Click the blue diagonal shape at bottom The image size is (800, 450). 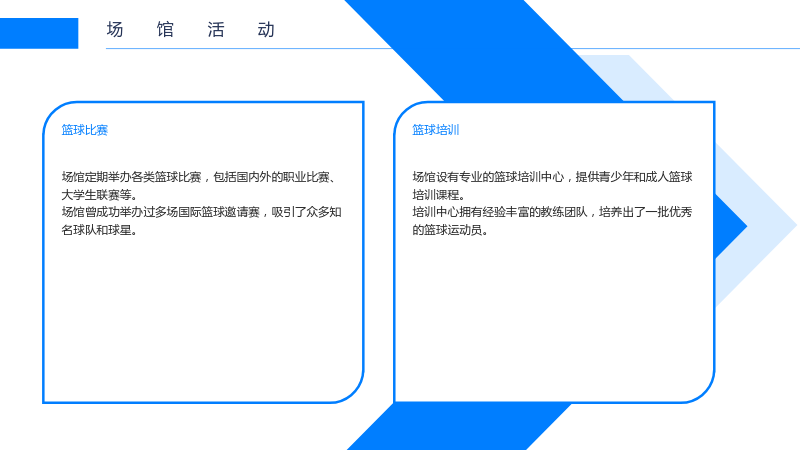(459, 427)
